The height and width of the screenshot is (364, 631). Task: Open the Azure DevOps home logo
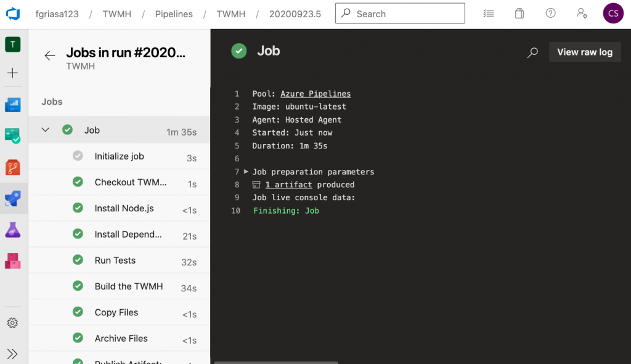click(13, 14)
